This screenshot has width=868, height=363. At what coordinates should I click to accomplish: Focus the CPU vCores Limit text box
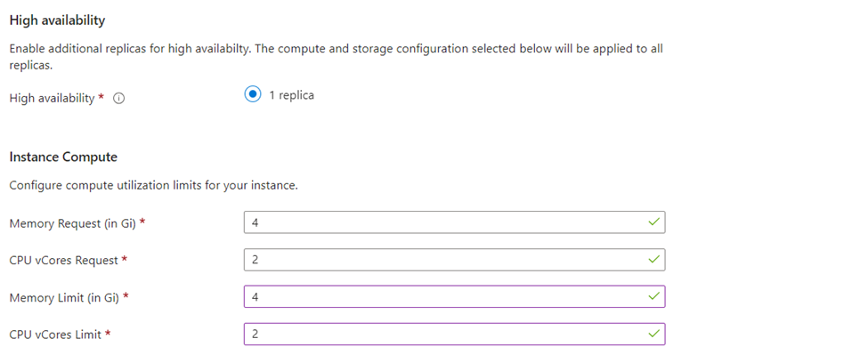click(455, 335)
